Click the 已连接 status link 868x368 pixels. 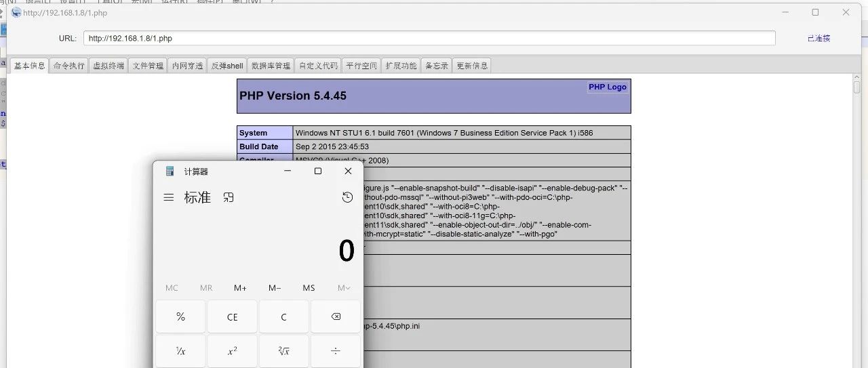pos(818,39)
